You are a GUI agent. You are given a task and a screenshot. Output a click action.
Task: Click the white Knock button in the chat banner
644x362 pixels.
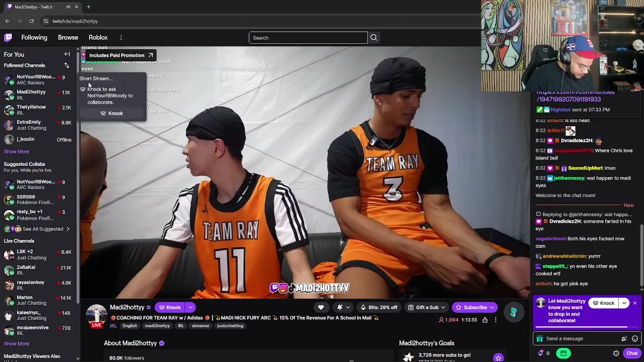603,303
